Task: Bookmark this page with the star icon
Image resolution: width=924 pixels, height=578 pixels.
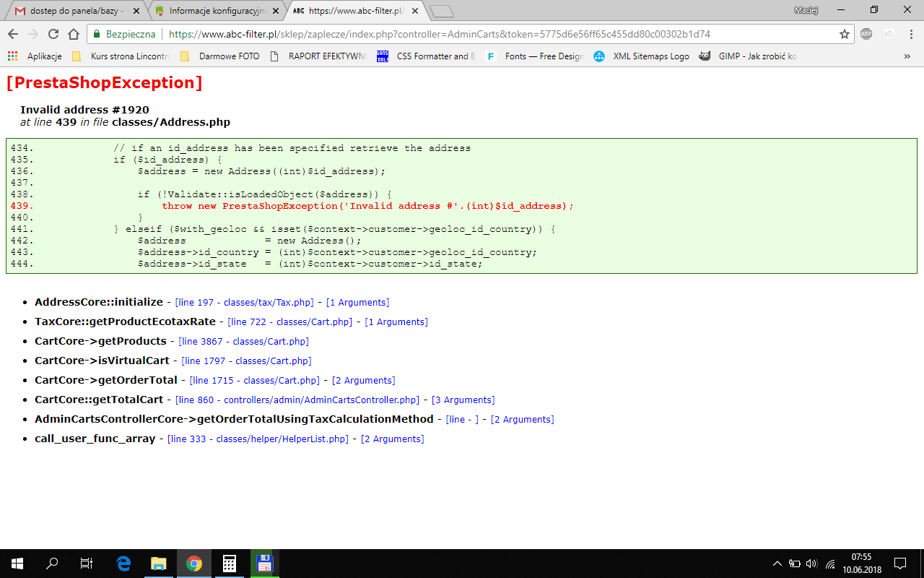Action: (844, 34)
